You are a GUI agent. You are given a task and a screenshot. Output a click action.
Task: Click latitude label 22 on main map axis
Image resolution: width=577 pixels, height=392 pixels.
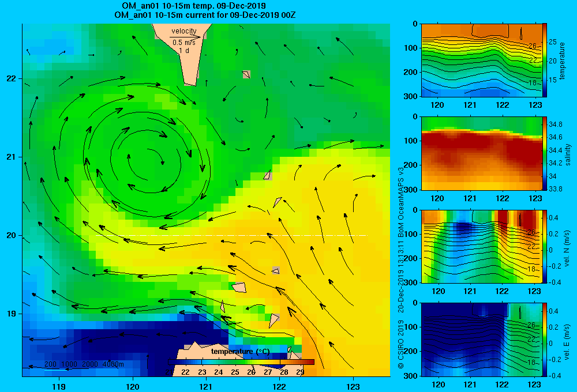(x=12, y=78)
